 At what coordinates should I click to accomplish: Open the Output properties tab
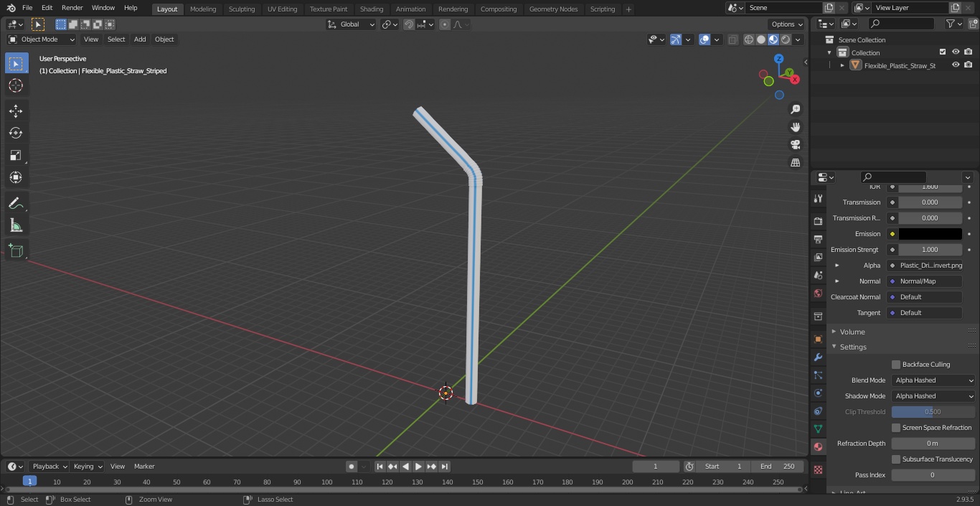818,239
